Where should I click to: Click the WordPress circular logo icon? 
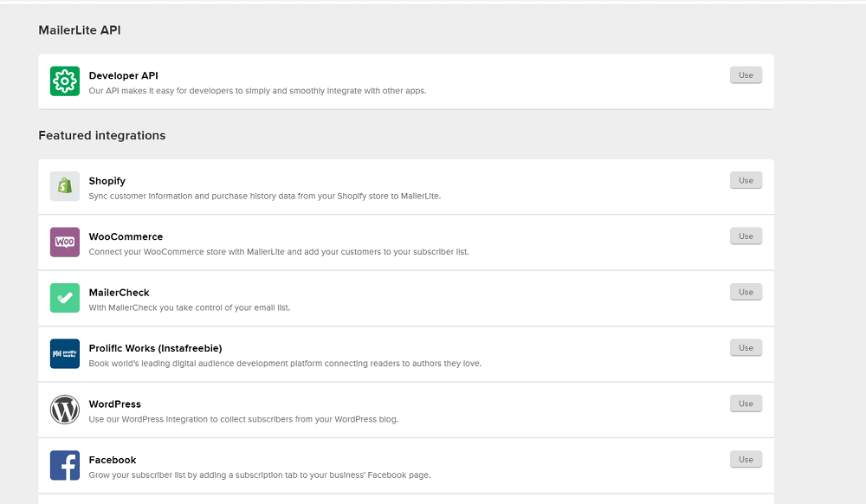coord(65,409)
